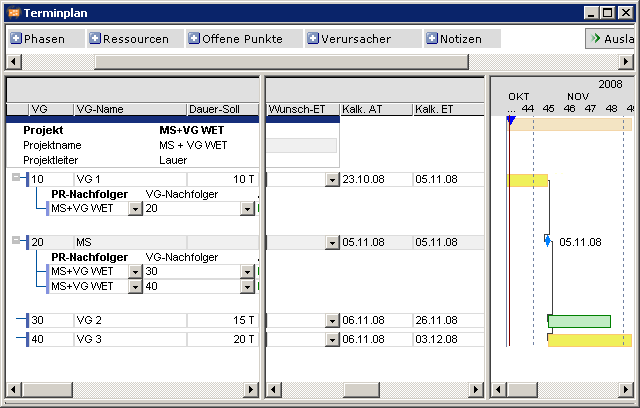
Task: Click the duration field 10 T
Action: pyautogui.click(x=223, y=180)
